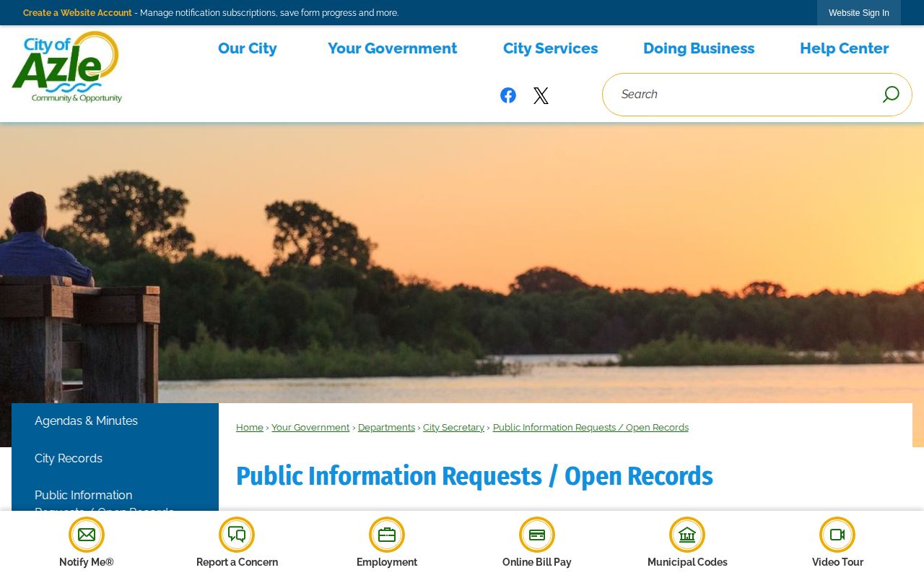924x578 pixels.
Task: Click Create a Website Account link
Action: point(77,13)
